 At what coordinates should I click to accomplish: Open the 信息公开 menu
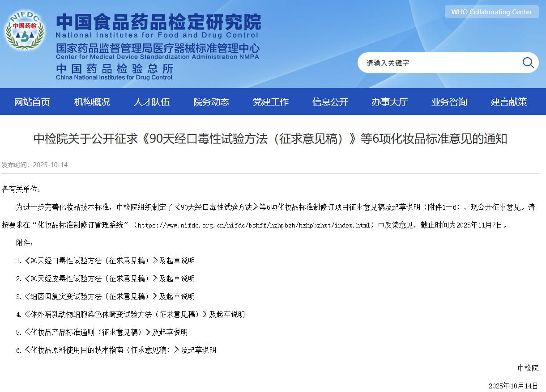click(330, 102)
